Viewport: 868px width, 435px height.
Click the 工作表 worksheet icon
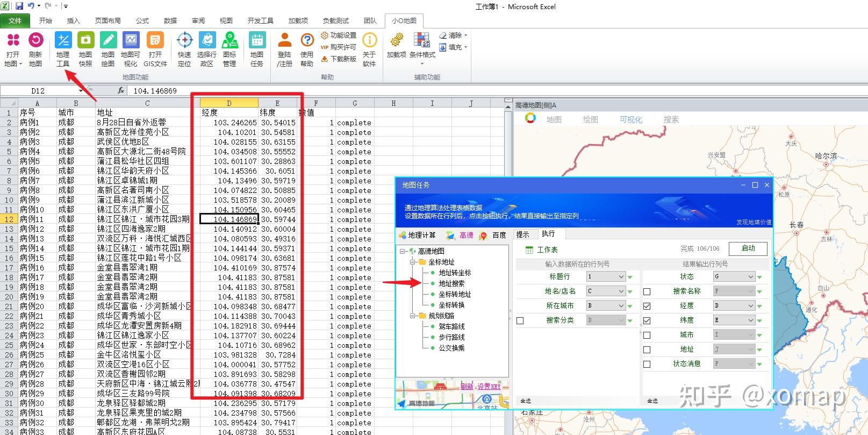tap(529, 250)
